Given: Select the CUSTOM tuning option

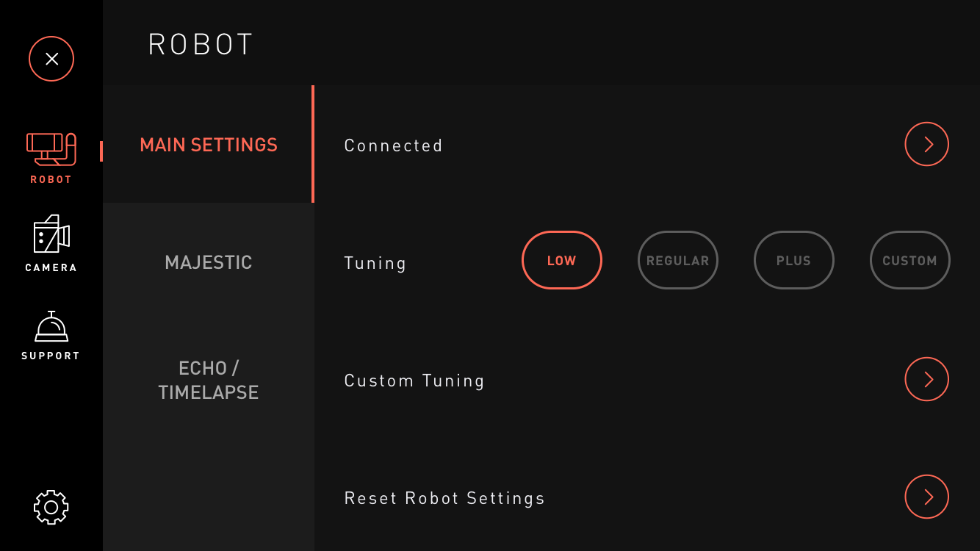Looking at the screenshot, I should point(910,260).
